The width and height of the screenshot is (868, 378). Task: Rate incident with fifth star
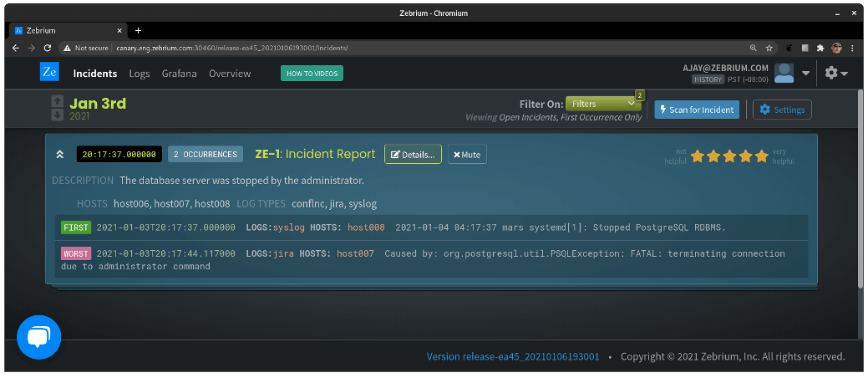coord(762,156)
